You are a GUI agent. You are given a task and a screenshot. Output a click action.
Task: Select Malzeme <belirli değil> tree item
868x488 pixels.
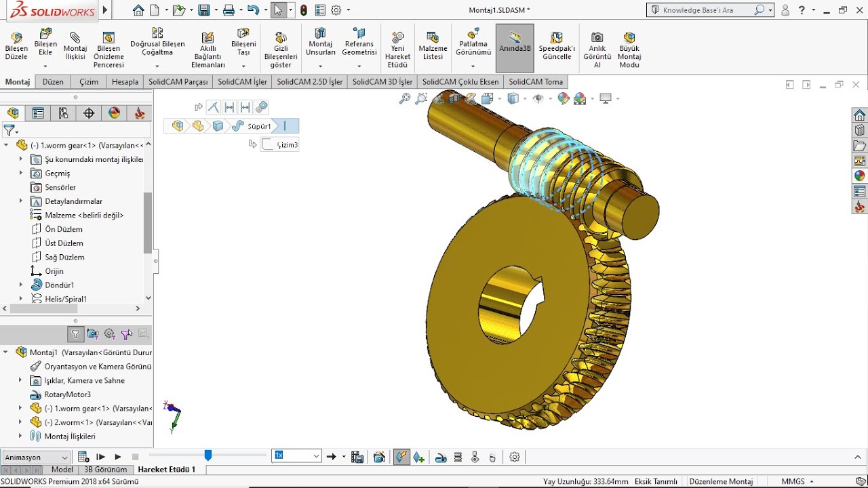[x=84, y=215]
